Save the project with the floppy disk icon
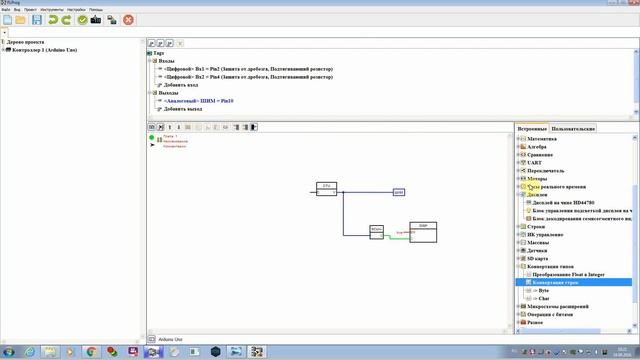This screenshot has height=360, width=640. (x=37, y=20)
